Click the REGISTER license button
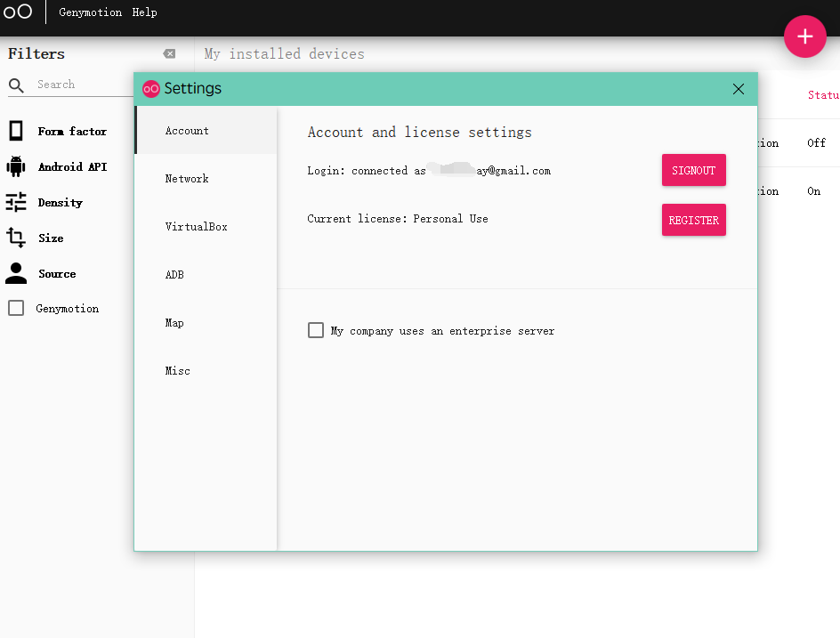This screenshot has height=638, width=840. tap(694, 220)
